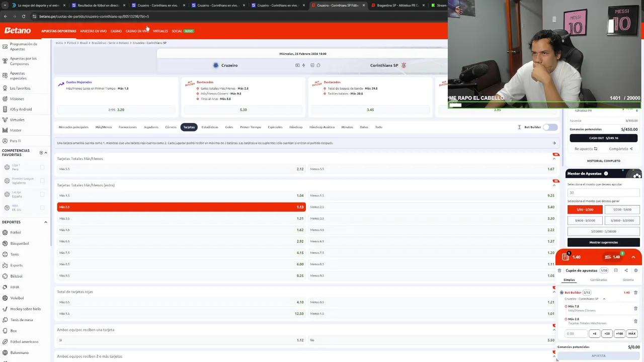Screen dimensions: 644x362
Task: Switch to Córners market tab
Action: click(171, 127)
